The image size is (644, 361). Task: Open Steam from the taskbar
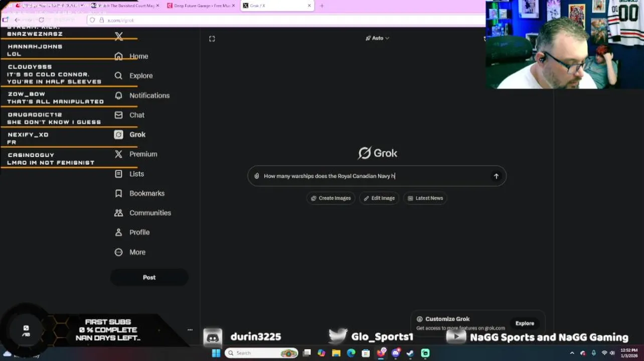[x=410, y=353]
